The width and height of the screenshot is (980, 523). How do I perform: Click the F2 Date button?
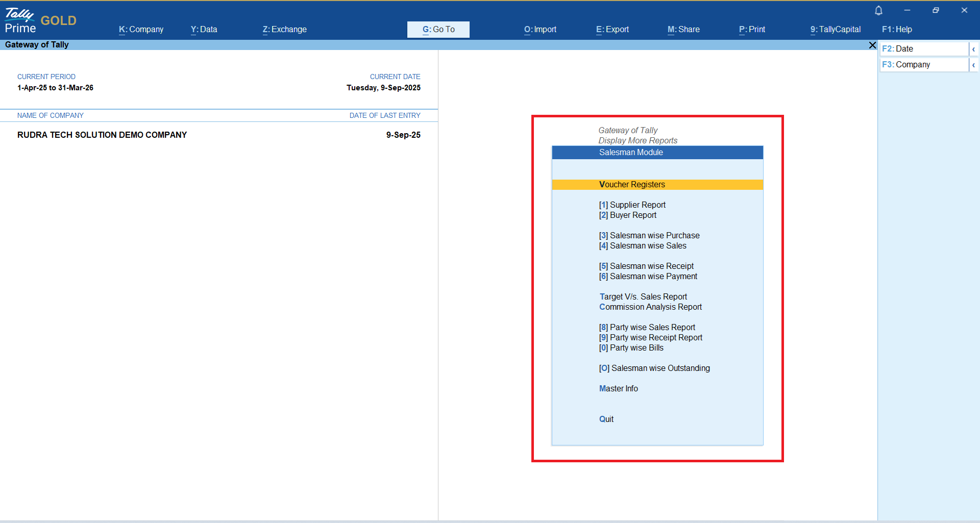(923, 49)
